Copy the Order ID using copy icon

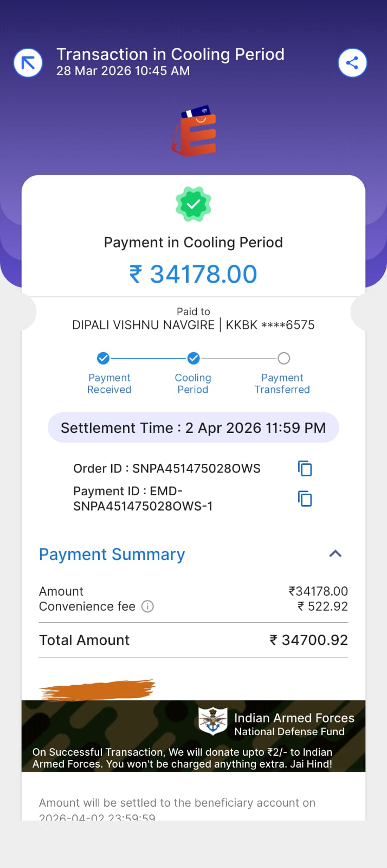pyautogui.click(x=304, y=468)
